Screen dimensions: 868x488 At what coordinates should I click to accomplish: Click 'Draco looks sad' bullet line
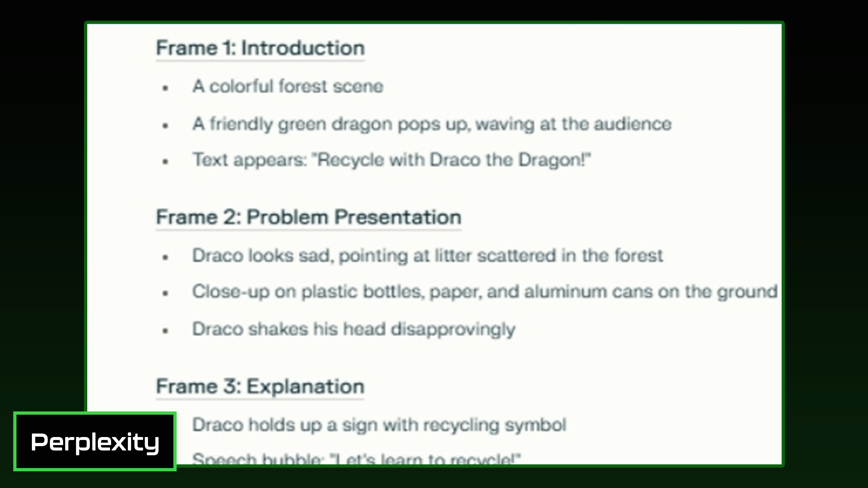click(427, 255)
